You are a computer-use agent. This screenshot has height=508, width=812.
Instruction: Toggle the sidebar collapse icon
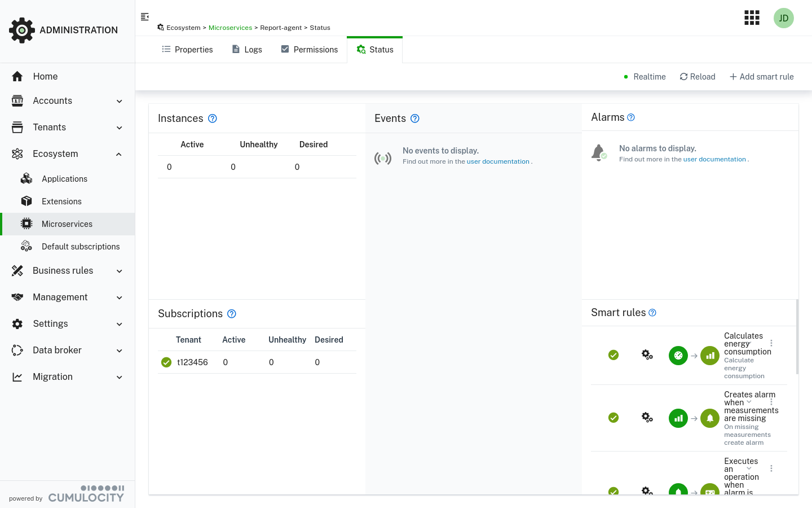[x=144, y=16]
